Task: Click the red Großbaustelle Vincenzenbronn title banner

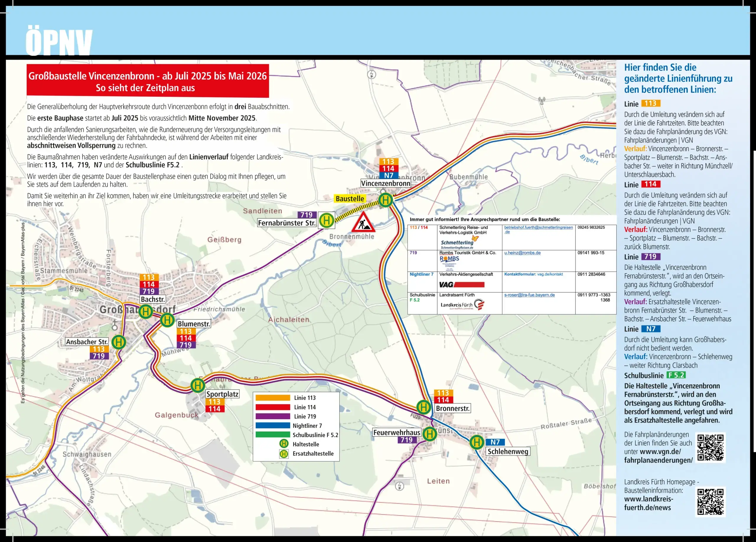Action: [x=148, y=81]
